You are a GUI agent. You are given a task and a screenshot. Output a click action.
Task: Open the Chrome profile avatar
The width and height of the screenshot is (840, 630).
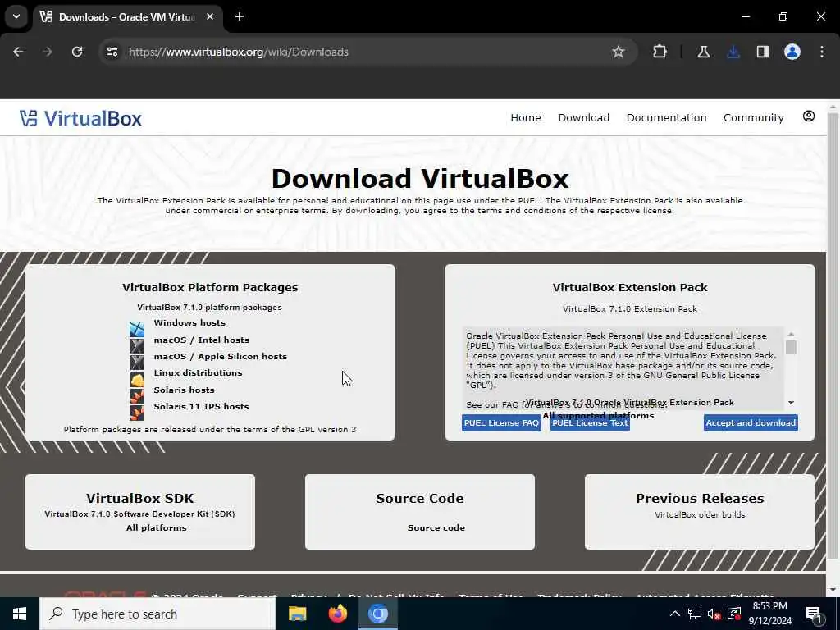pos(792,52)
